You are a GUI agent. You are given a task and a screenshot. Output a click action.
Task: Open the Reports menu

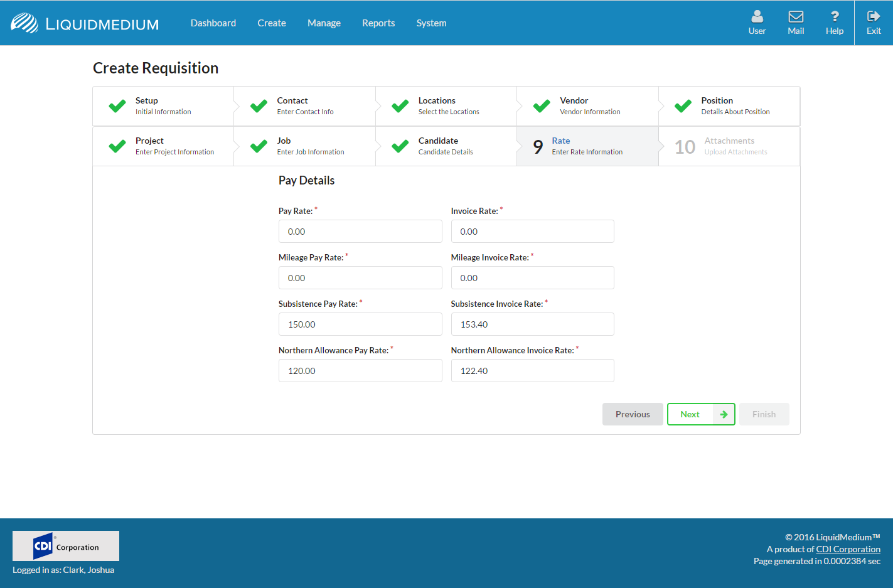coord(378,23)
